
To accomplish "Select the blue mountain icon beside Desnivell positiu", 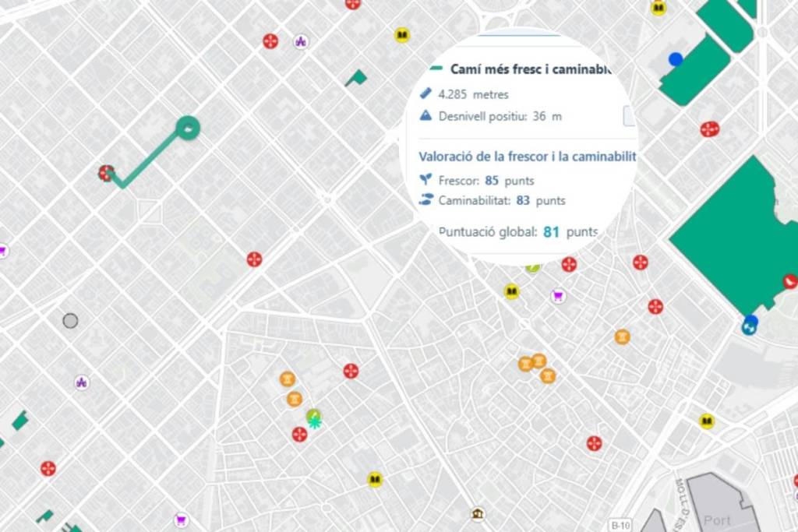I will click(x=425, y=115).
